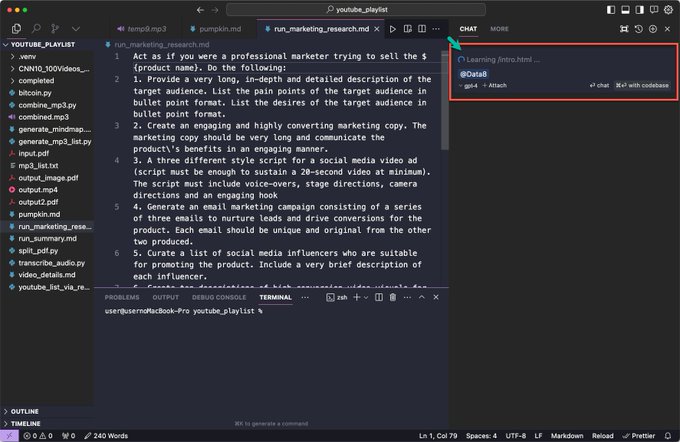Screen dimensions: 680x442
Task: Go back with the left arrow
Action: 200,10
